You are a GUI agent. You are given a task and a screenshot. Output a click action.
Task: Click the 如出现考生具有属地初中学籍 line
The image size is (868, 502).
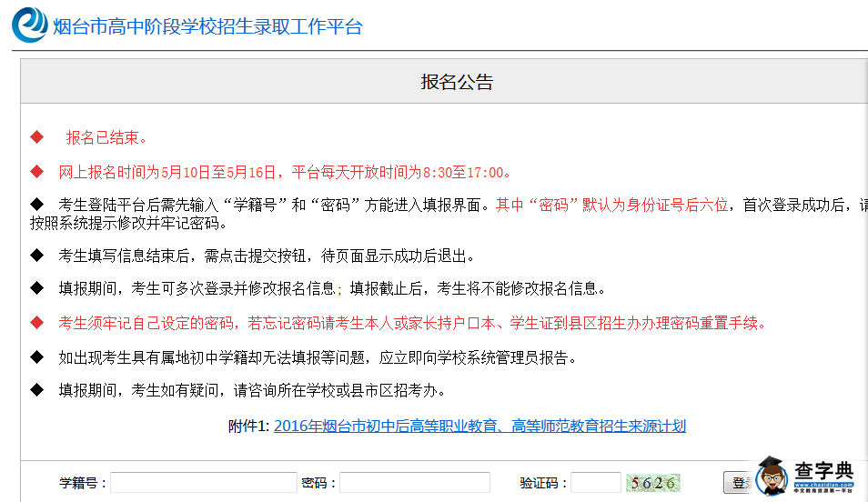coord(318,358)
